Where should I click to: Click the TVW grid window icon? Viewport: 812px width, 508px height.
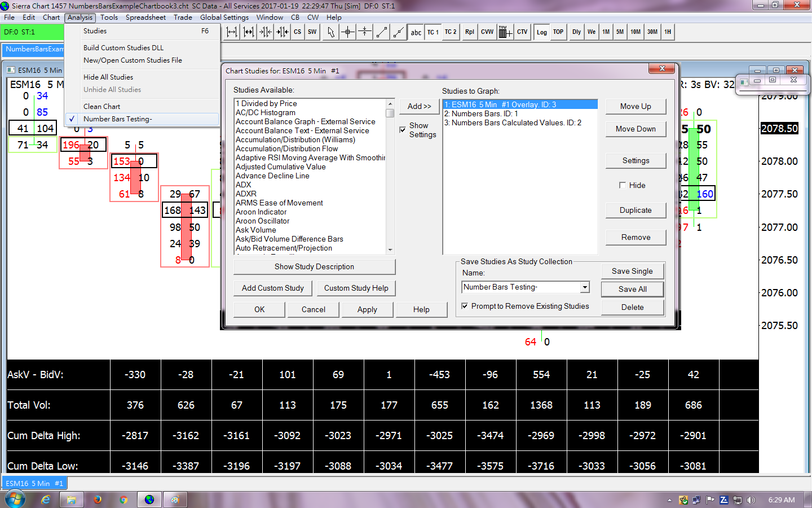tap(505, 32)
